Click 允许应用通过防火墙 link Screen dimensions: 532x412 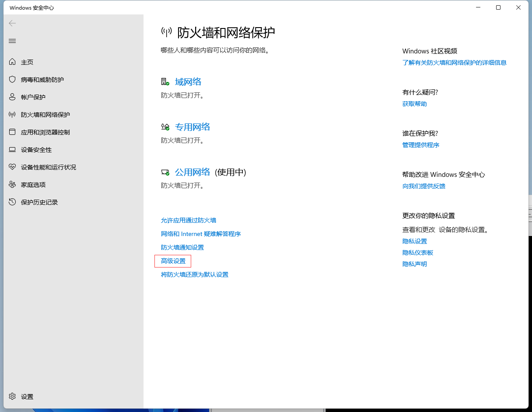point(189,220)
